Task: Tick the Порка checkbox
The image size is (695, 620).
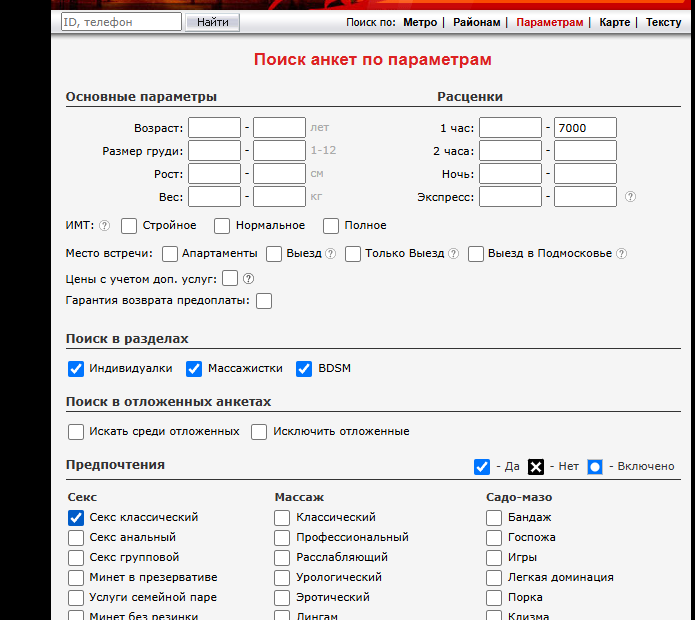Action: [494, 597]
